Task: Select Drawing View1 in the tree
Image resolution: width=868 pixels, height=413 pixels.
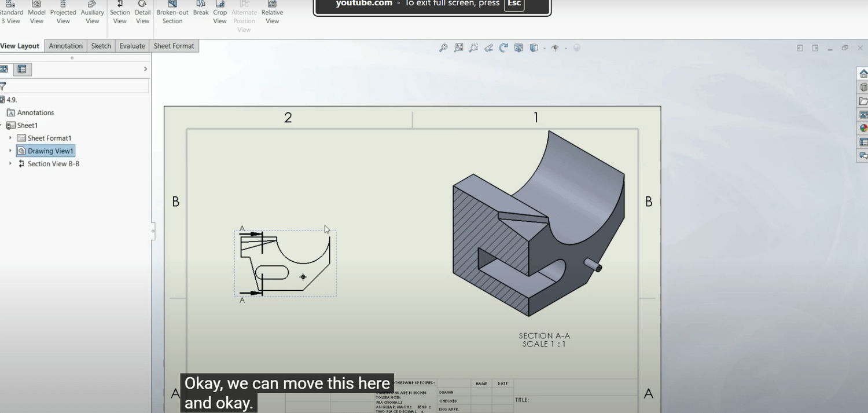Action: coord(50,151)
